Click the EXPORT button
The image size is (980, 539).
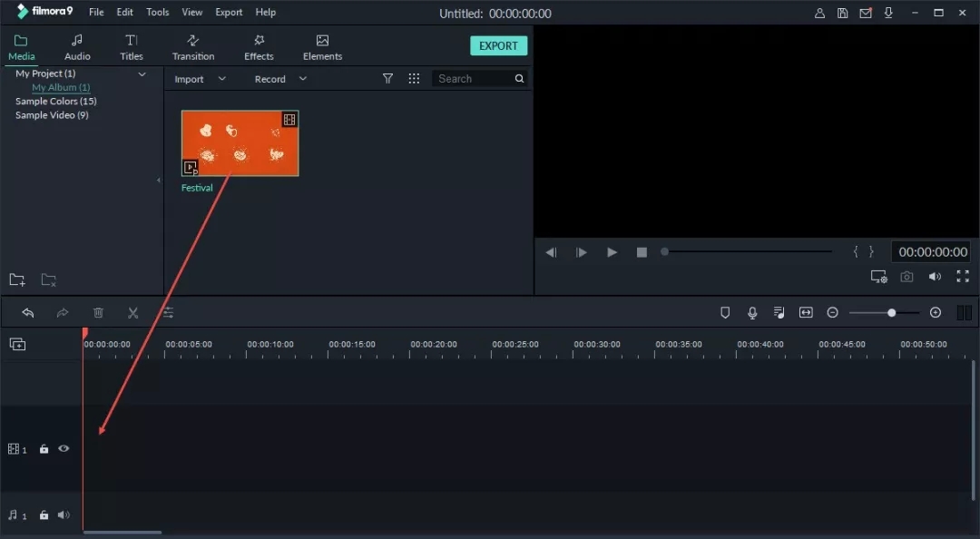498,46
